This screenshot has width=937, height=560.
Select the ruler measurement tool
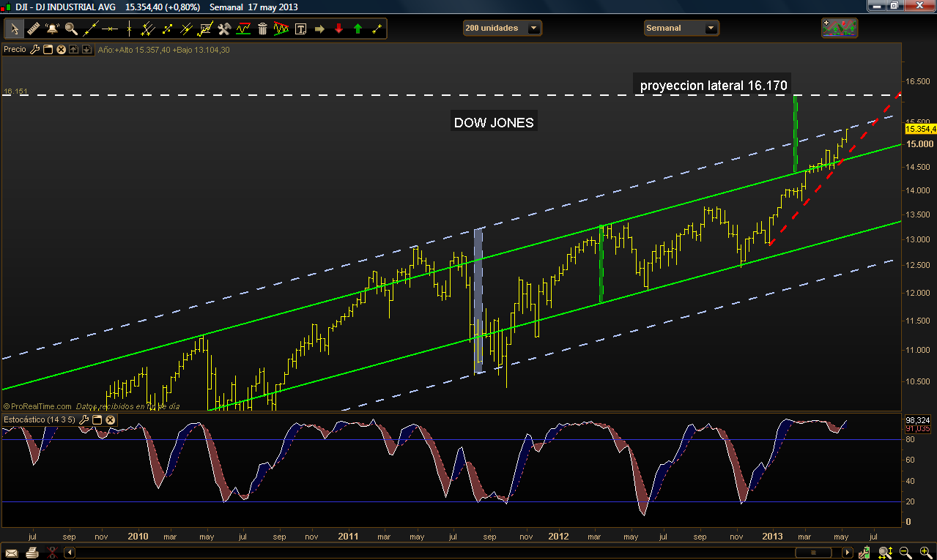(x=33, y=29)
